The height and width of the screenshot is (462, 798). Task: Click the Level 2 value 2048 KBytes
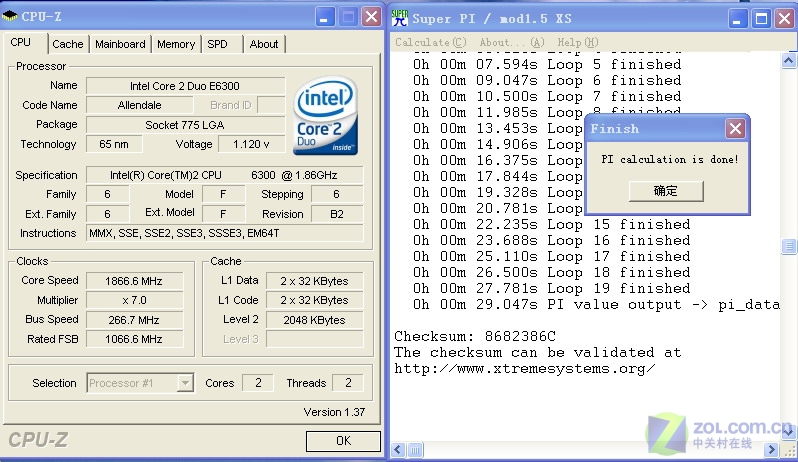click(x=315, y=320)
